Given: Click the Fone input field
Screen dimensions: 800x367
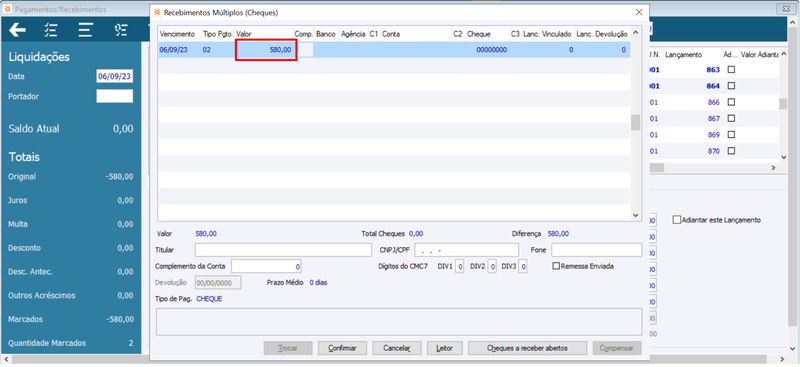Looking at the screenshot, I should pyautogui.click(x=596, y=250).
